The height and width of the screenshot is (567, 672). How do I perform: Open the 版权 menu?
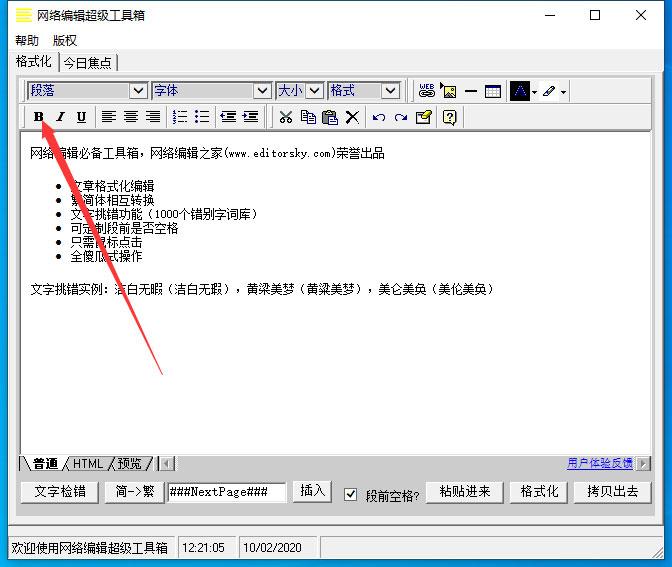65,41
